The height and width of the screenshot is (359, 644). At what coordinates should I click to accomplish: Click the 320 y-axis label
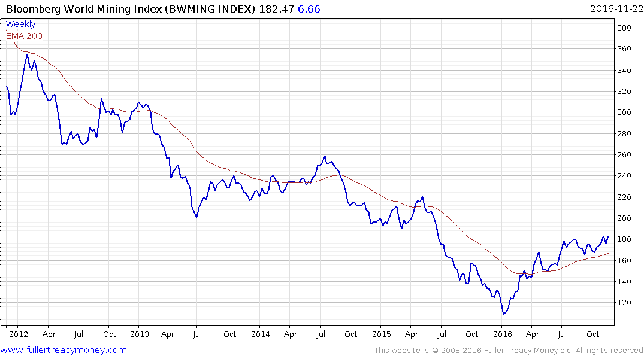pos(624,91)
